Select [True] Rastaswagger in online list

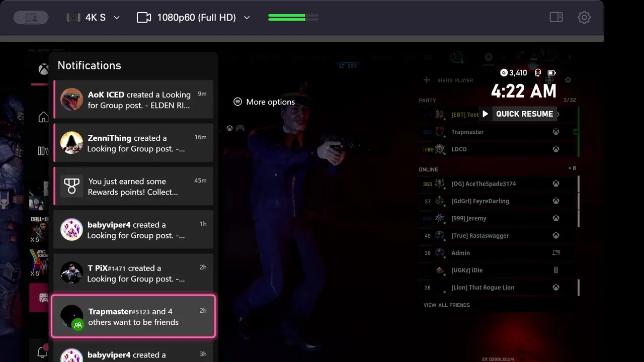497,236
